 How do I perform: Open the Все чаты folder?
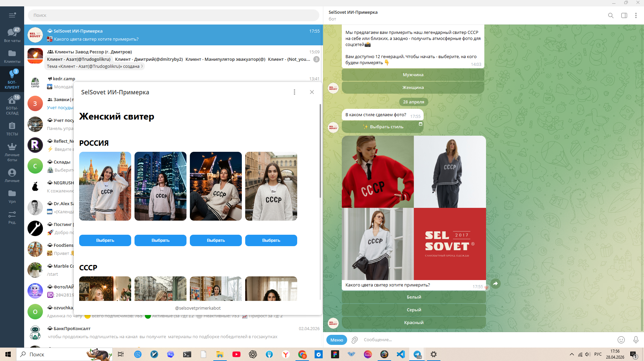pyautogui.click(x=12, y=35)
